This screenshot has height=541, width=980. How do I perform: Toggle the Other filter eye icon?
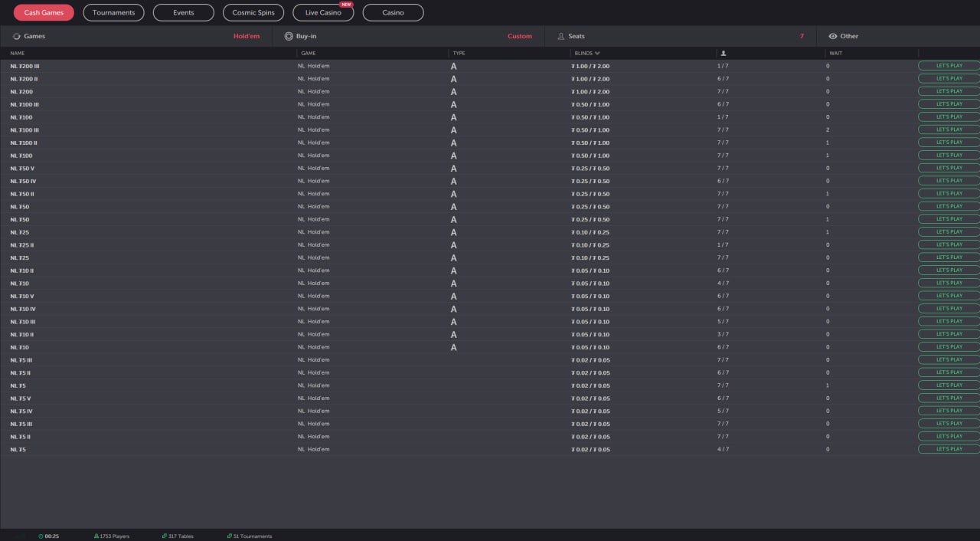coord(833,36)
